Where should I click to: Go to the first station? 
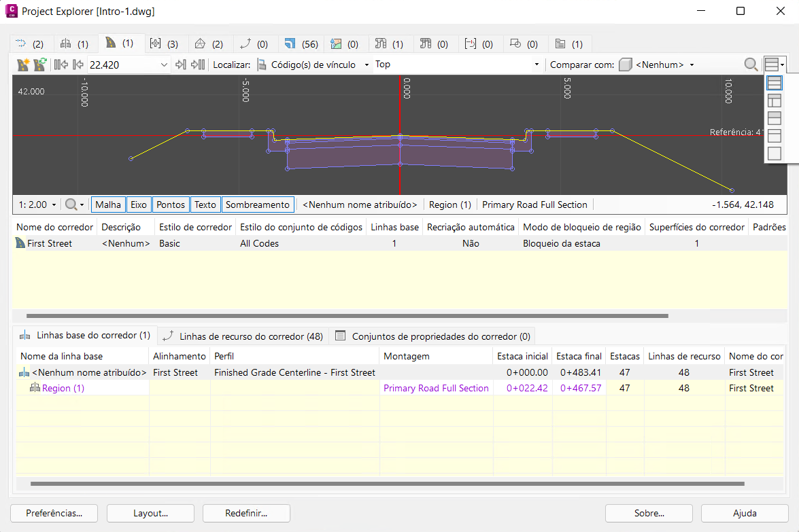point(61,65)
